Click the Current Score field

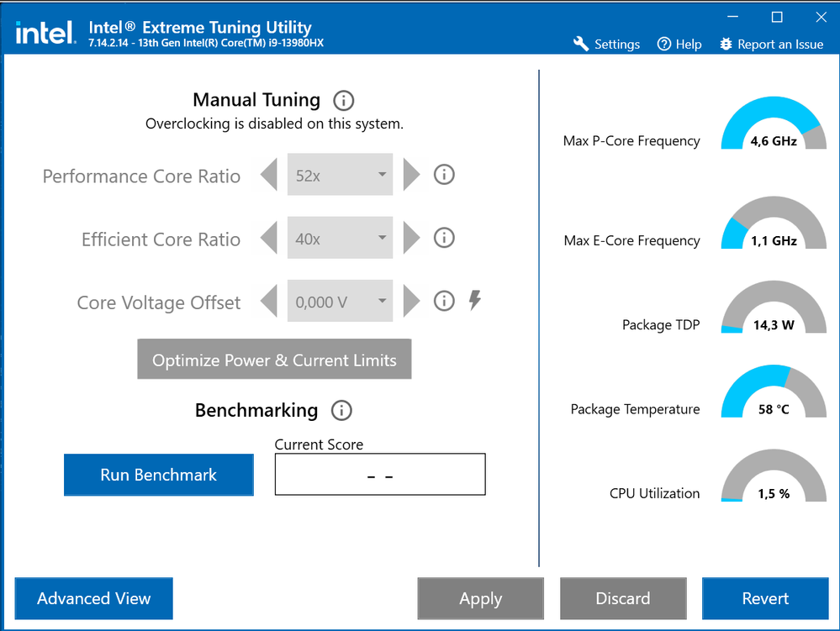tap(380, 475)
